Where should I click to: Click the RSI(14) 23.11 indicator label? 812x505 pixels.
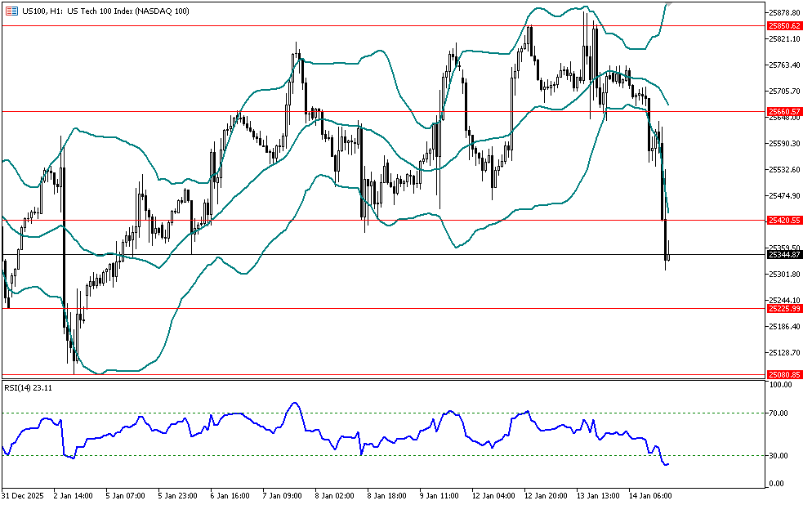pyautogui.click(x=26, y=387)
